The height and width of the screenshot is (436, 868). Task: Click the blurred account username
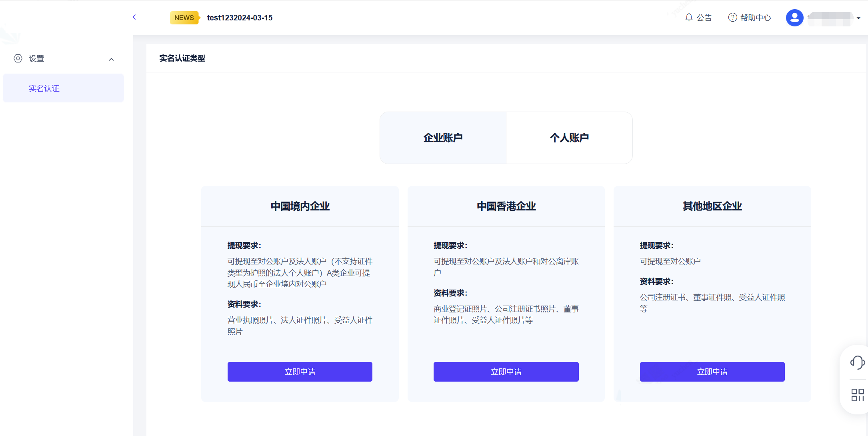click(x=830, y=18)
